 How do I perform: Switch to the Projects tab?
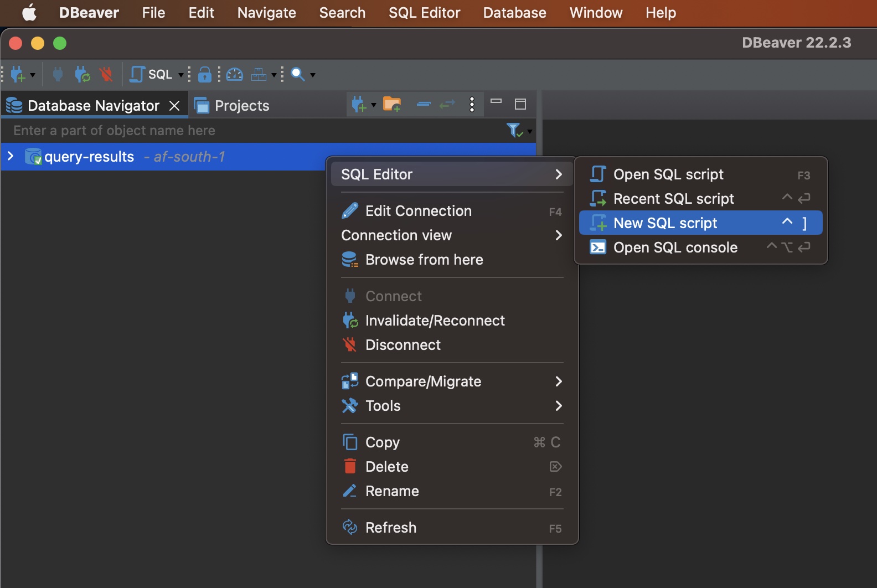click(x=232, y=105)
